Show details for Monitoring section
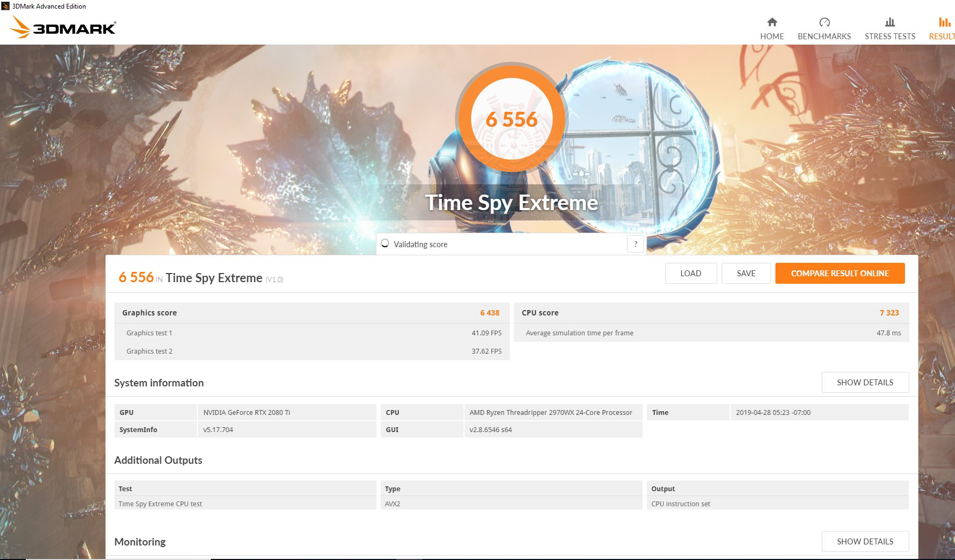The height and width of the screenshot is (560, 955). pyautogui.click(x=865, y=541)
